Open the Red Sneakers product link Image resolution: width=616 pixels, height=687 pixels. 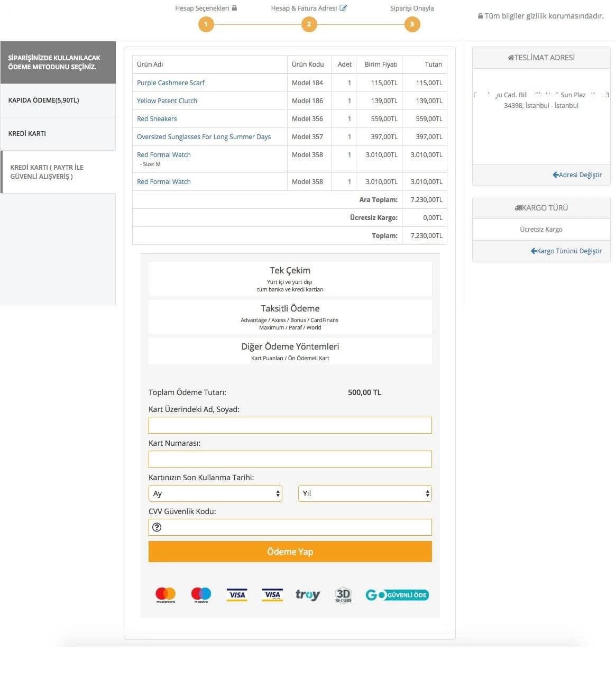tap(157, 118)
